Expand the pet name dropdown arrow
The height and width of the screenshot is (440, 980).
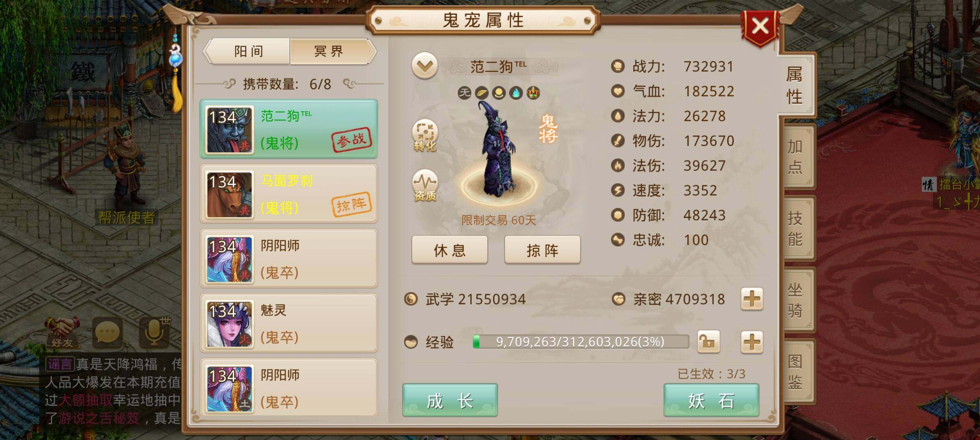tap(424, 66)
